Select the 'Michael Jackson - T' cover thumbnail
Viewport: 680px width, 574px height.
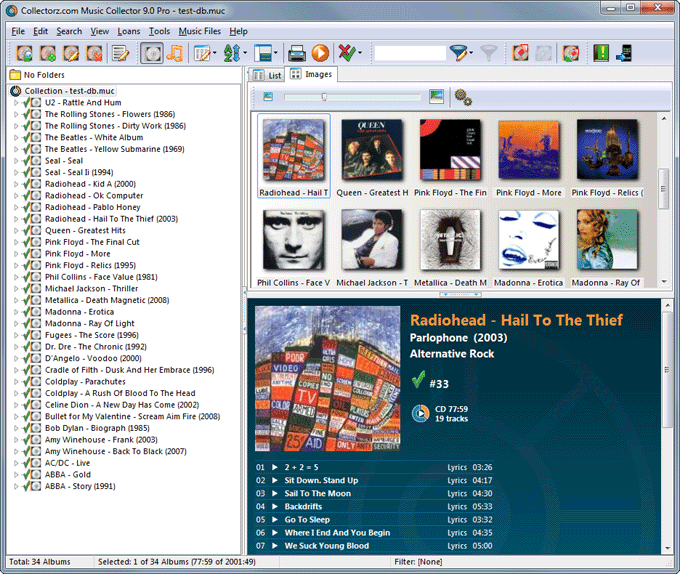pyautogui.click(x=372, y=248)
